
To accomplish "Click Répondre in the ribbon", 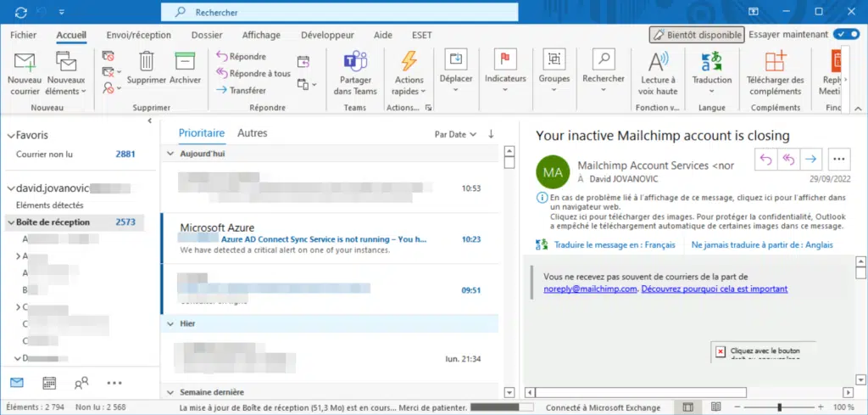I will pyautogui.click(x=241, y=57).
